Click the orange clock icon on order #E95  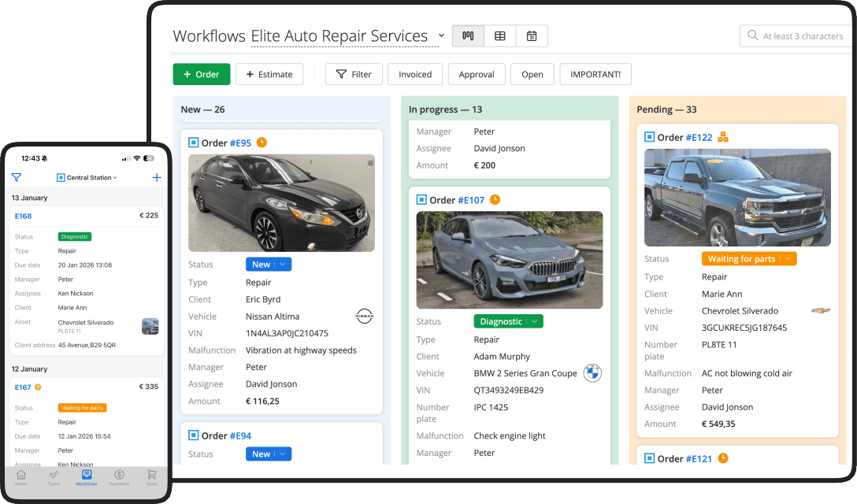[x=260, y=143]
